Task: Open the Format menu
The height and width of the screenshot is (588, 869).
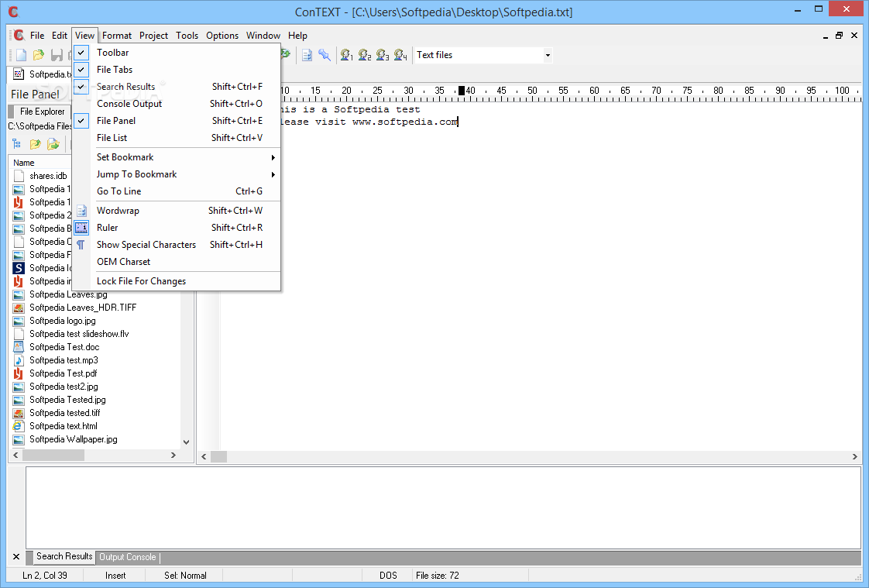Action: (117, 36)
